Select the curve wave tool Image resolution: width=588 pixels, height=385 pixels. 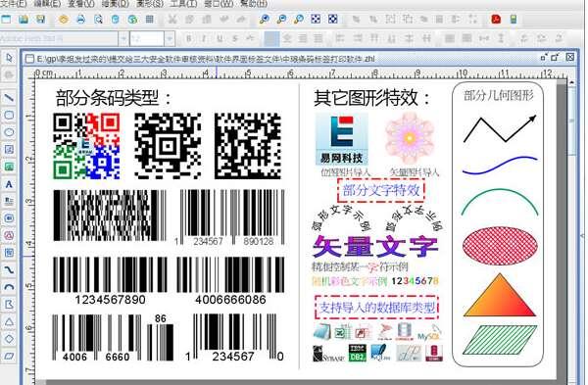click(9, 270)
